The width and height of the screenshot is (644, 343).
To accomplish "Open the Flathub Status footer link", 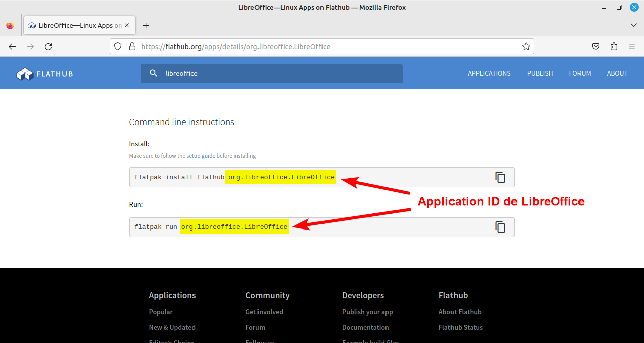I will (x=461, y=327).
